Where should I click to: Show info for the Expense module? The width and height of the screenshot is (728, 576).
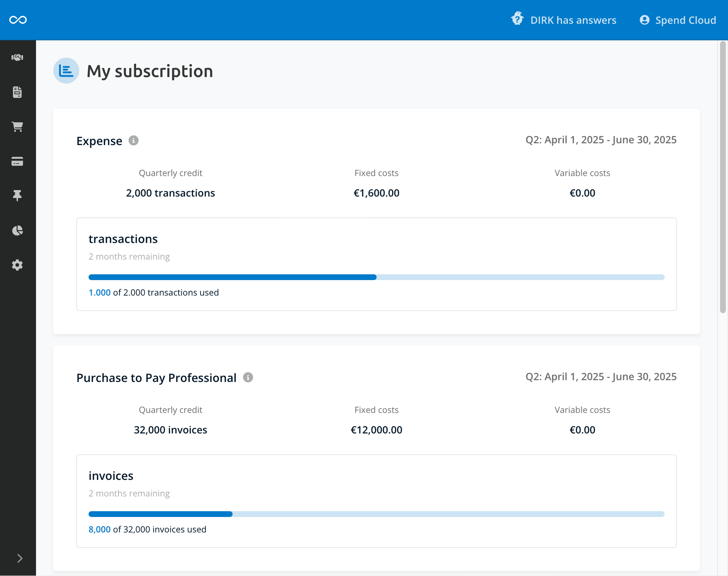(x=134, y=140)
